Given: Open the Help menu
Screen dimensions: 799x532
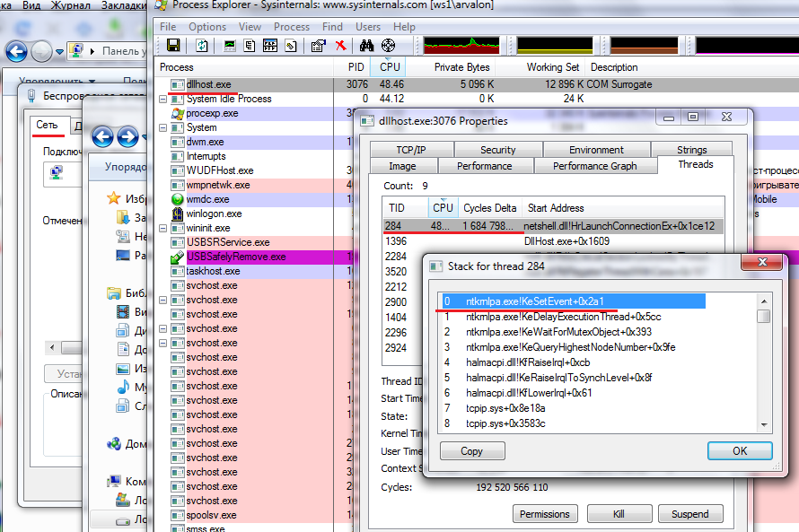Looking at the screenshot, I should (x=404, y=27).
